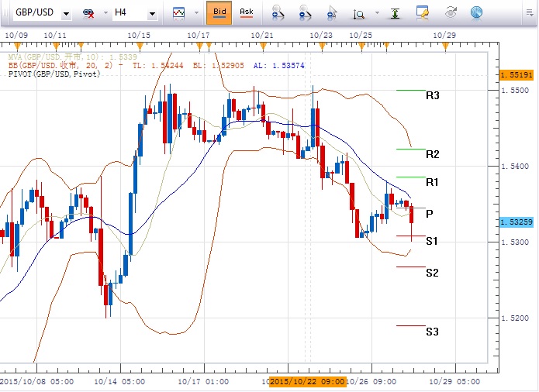Click the R2 pivot label
This screenshot has width=539, height=392.
tap(433, 154)
